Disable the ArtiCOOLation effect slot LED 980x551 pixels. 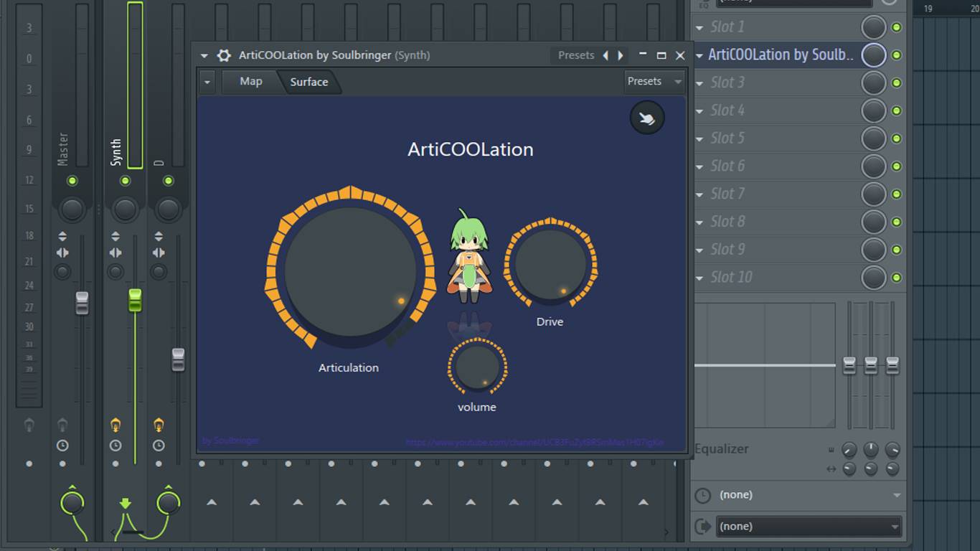[896, 55]
